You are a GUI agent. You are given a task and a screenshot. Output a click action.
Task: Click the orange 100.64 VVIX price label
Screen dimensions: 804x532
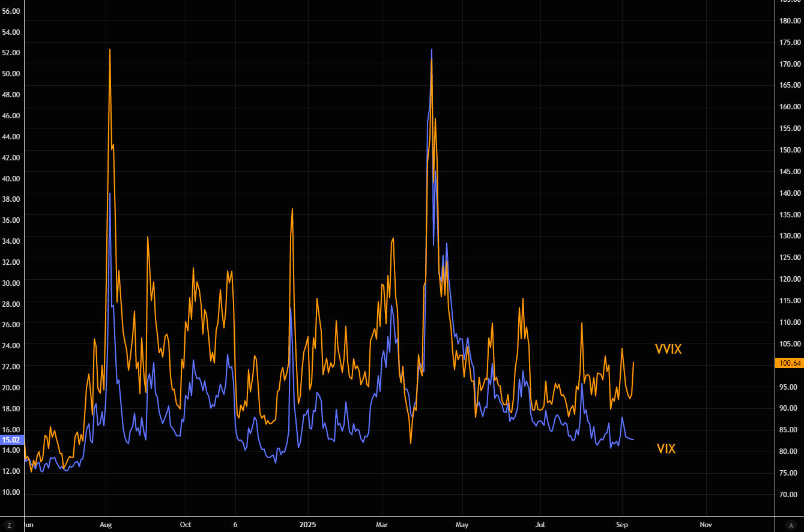pyautogui.click(x=790, y=363)
